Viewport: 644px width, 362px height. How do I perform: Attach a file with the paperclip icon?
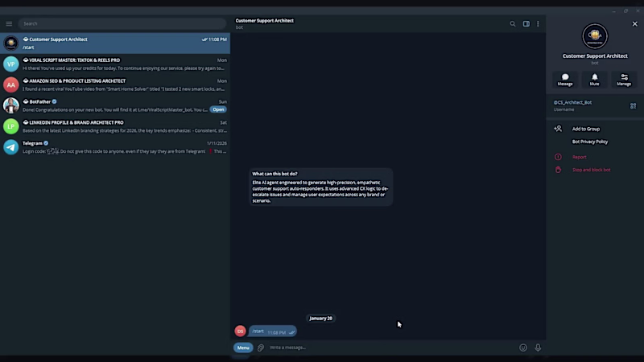pos(261,348)
